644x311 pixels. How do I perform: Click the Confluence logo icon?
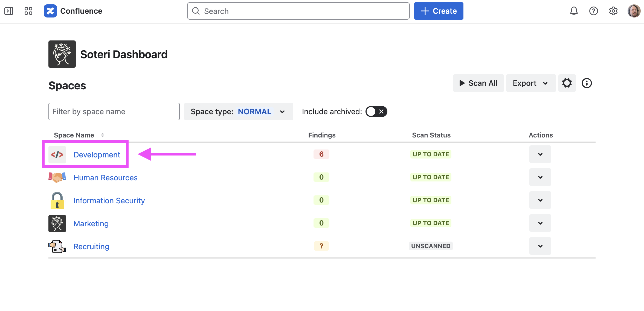point(50,11)
